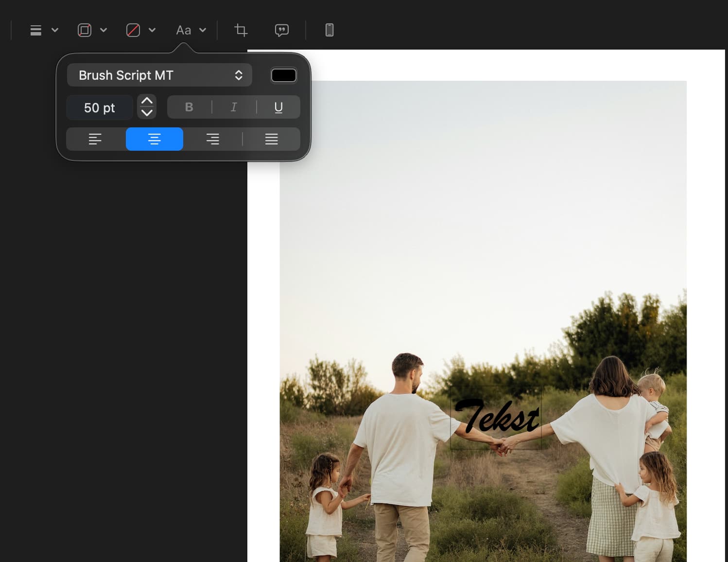Open the Aa text style menu
728x562 pixels.
click(x=183, y=30)
